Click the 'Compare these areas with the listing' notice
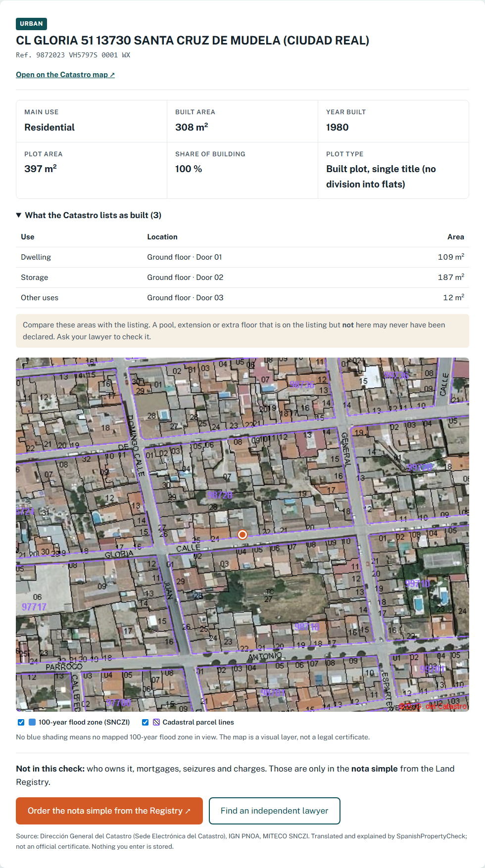 (242, 331)
